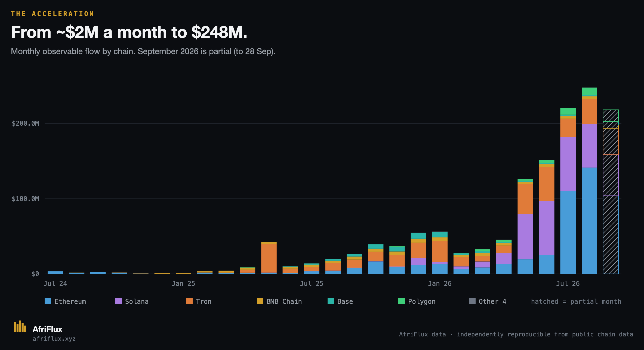Click the 'Jul 24' x-axis label
This screenshot has height=350, width=644.
(x=55, y=283)
